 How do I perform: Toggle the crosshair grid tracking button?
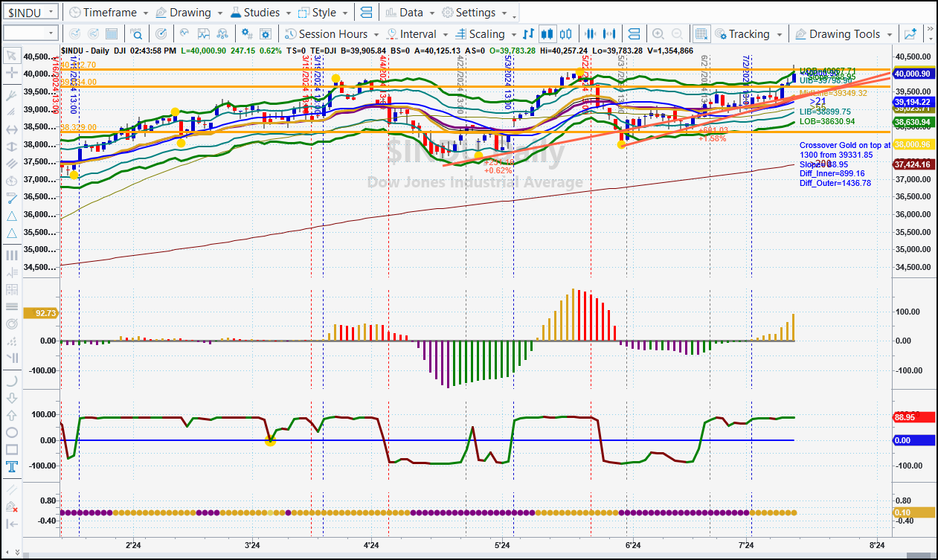point(701,33)
